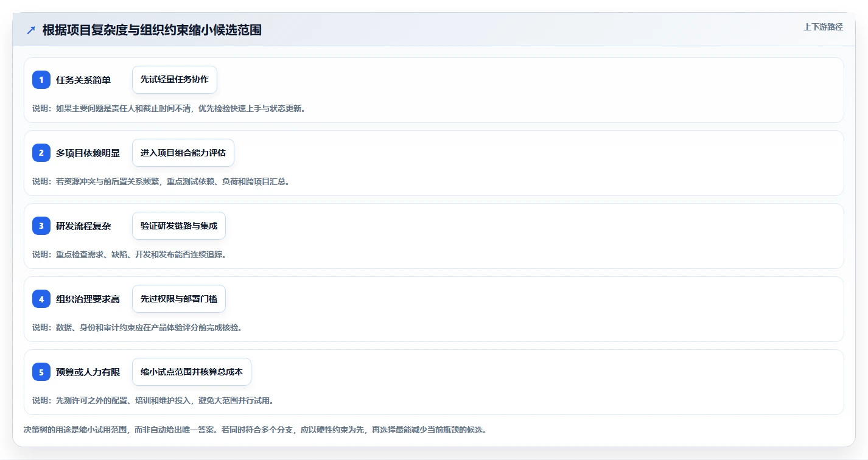Viewport: 868px width, 460px height.
Task: Click the footer paragraph starting 决策树的用途
Action: (x=255, y=430)
